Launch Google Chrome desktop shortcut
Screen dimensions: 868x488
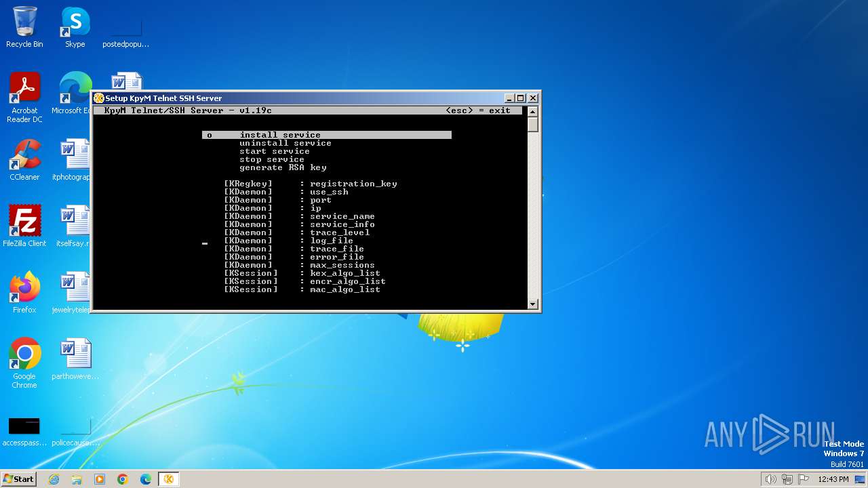24,363
